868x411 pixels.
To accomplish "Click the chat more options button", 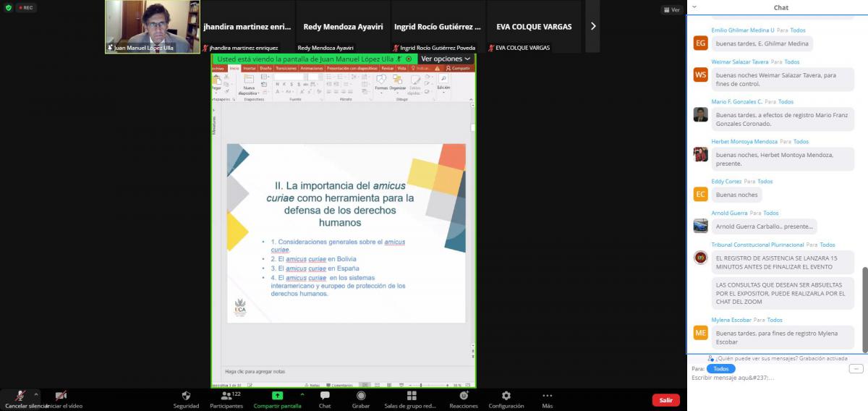I will click(x=856, y=368).
